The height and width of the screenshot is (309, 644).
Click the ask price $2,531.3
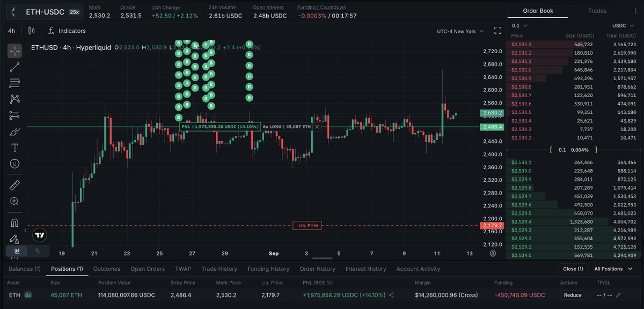[x=522, y=45]
